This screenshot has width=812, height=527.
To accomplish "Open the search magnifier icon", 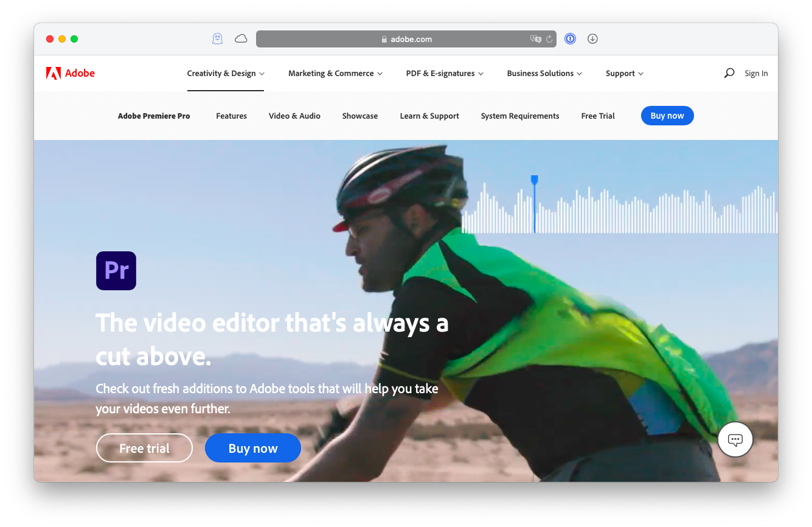I will (729, 73).
